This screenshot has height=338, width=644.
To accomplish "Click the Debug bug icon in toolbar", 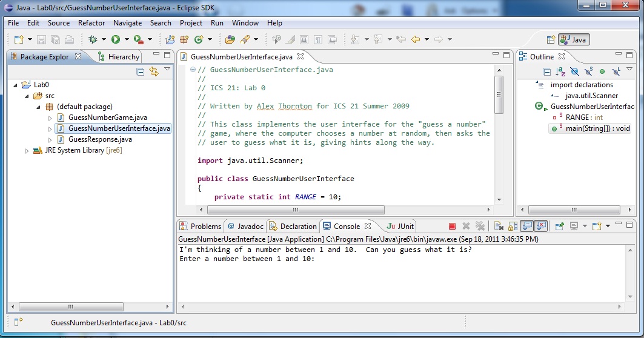I will coord(93,39).
